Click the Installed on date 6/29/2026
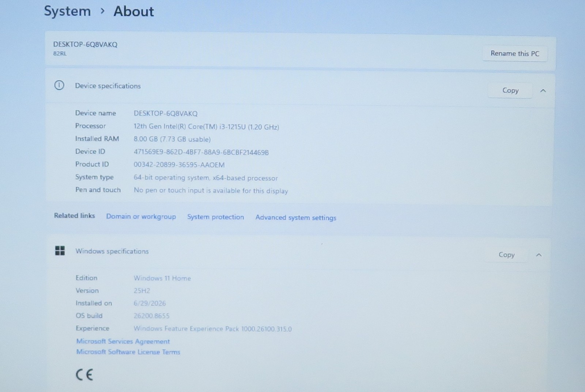The height and width of the screenshot is (392, 585). pos(150,303)
